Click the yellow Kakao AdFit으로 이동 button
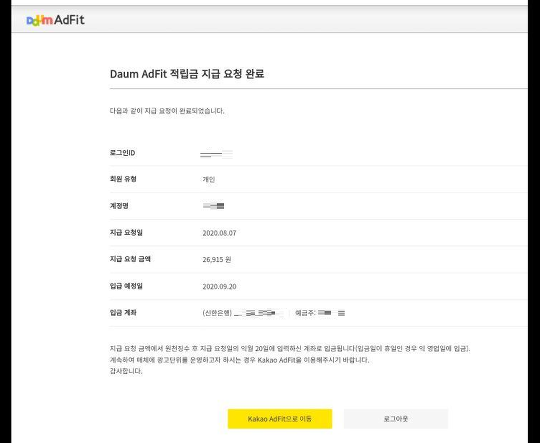 (x=280, y=419)
